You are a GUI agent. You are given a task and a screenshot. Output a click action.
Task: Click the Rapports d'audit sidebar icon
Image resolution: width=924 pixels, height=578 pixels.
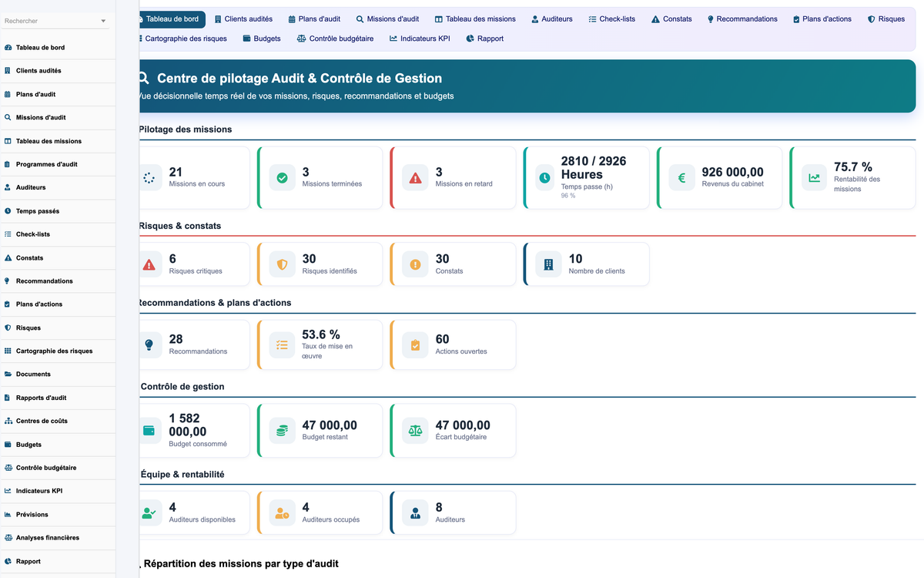(x=8, y=398)
